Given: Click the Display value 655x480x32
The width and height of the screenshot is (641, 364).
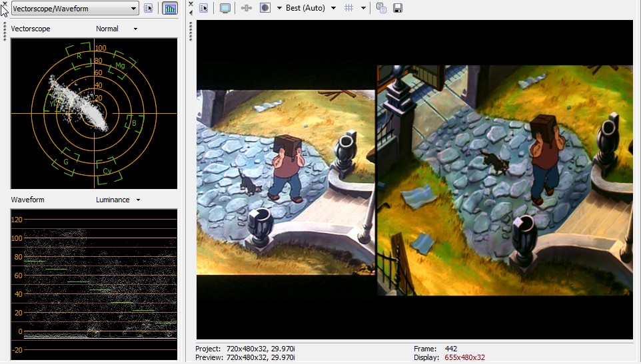Looking at the screenshot, I should (465, 357).
